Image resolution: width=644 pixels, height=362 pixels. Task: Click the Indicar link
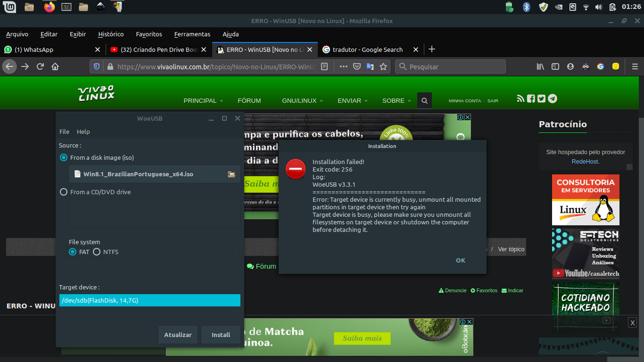point(512,290)
